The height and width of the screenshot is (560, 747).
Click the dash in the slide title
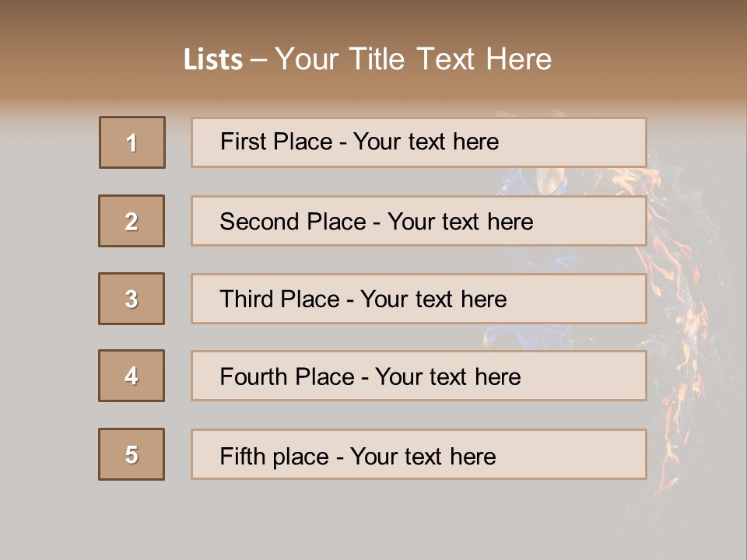coord(258,60)
